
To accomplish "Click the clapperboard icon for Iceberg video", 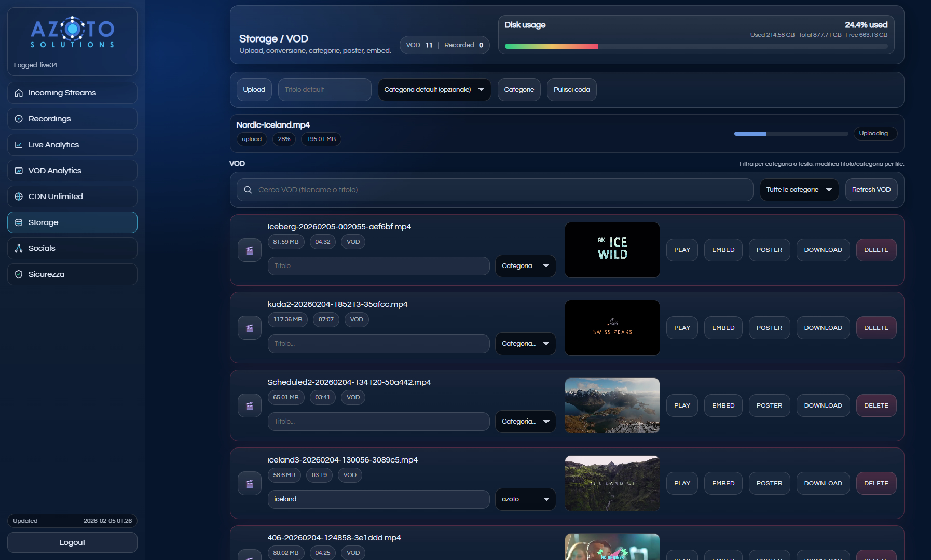I will tap(250, 250).
